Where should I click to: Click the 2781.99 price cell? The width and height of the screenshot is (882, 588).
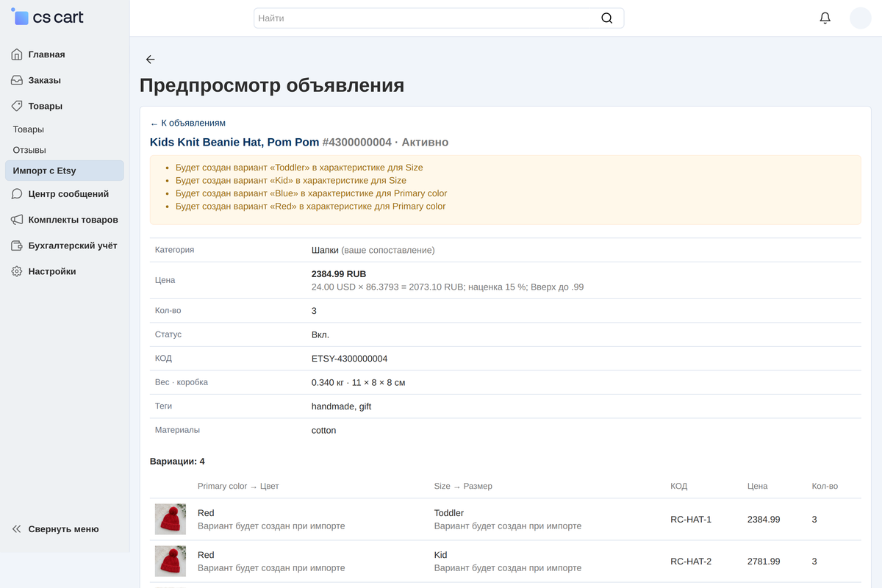click(764, 562)
